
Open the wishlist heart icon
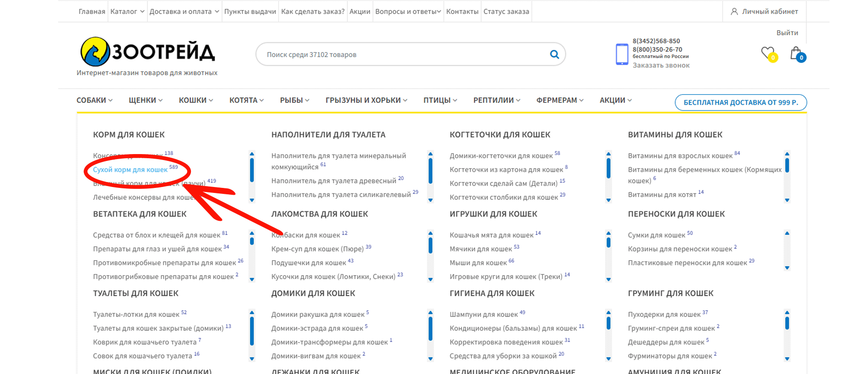[768, 53]
